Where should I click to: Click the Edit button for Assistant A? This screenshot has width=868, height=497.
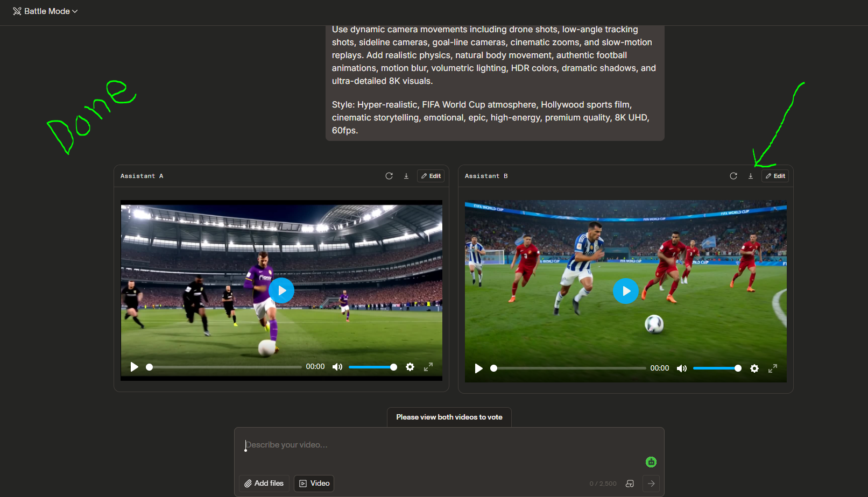pos(431,176)
